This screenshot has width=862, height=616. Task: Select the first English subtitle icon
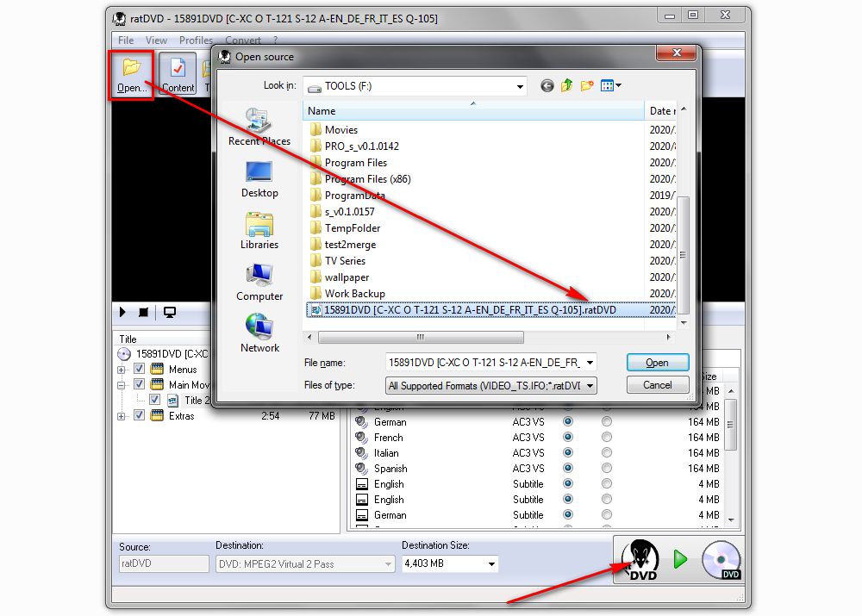tap(362, 484)
